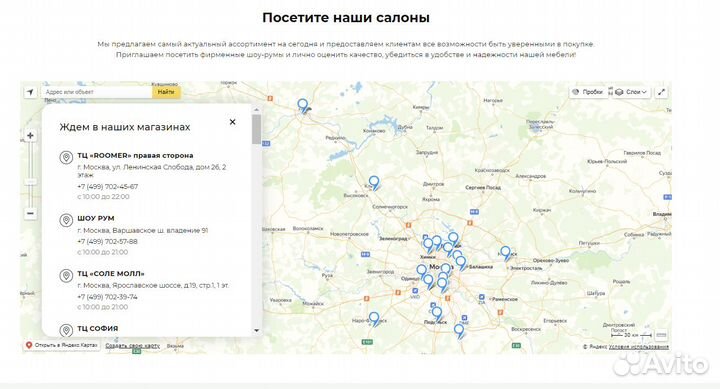Click the map pin near Ногинск
720x389 pixels.
[505, 253]
